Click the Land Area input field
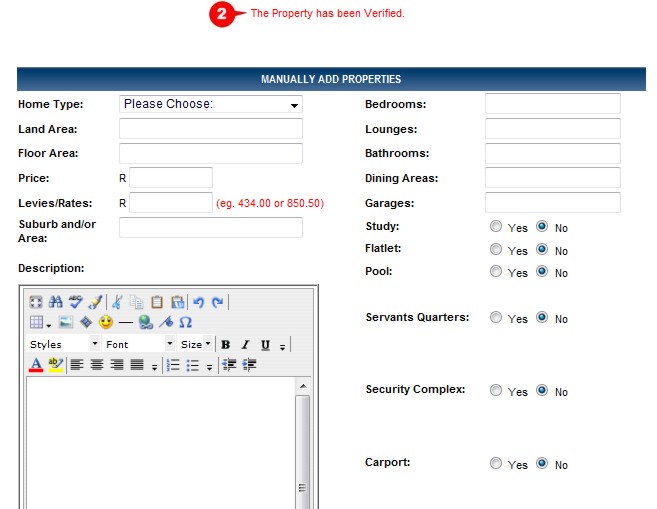 [x=211, y=129]
